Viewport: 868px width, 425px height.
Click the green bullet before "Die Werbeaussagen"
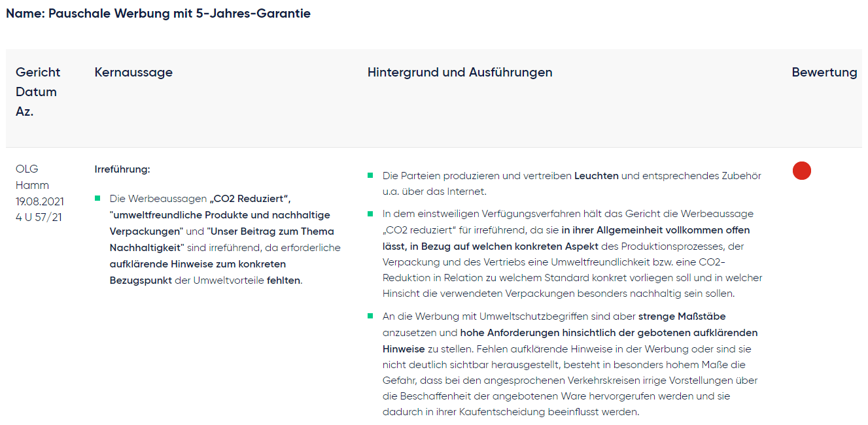pyautogui.click(x=98, y=198)
